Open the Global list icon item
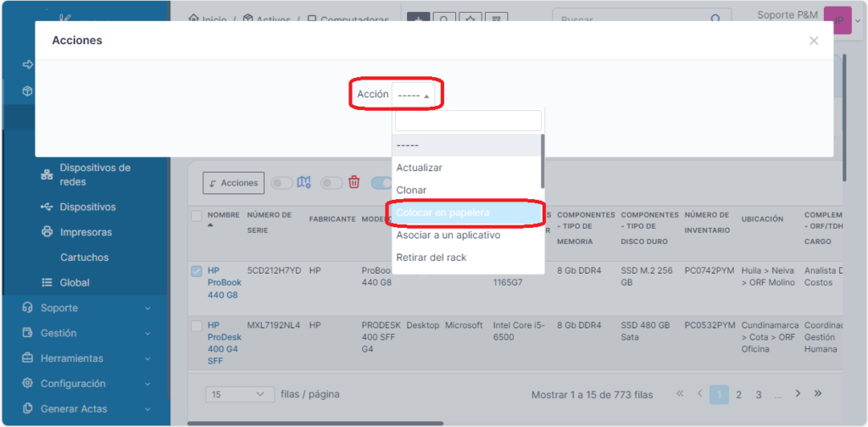868x427 pixels. click(47, 282)
